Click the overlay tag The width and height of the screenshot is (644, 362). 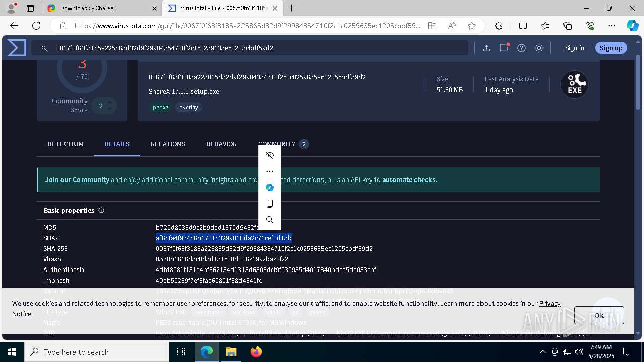(189, 107)
